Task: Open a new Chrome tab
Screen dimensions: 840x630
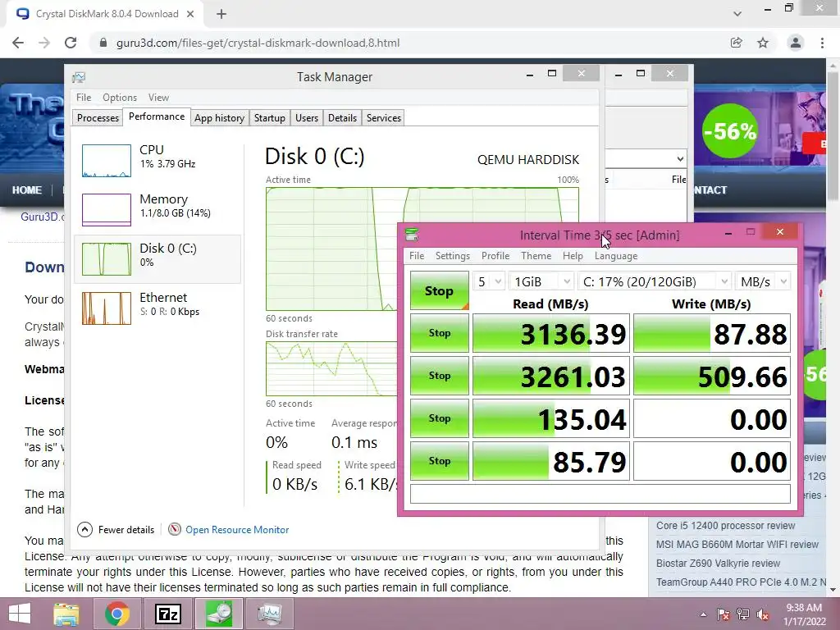Action: [x=221, y=14]
